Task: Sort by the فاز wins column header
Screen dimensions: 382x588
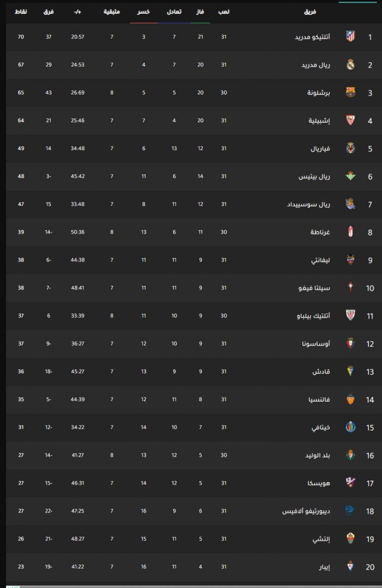Action: (x=200, y=11)
